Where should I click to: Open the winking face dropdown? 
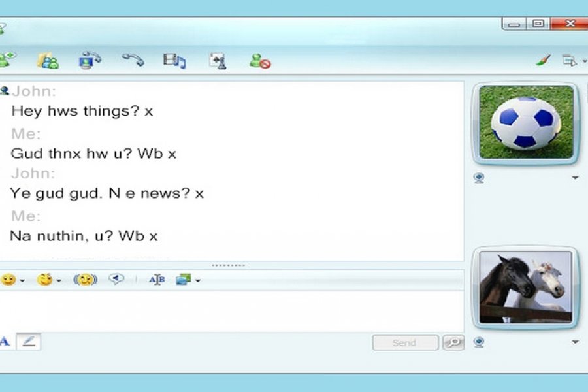click(x=48, y=280)
